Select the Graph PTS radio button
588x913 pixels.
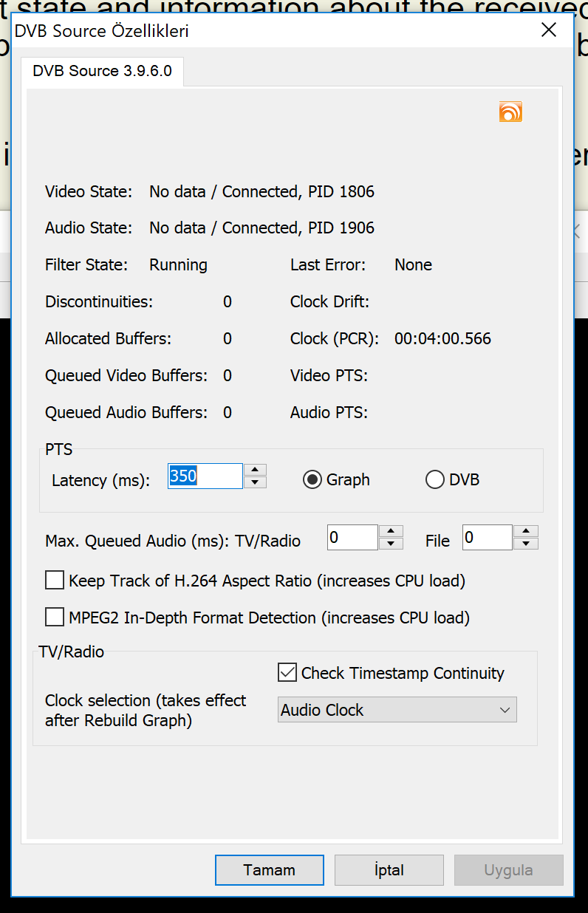312,480
